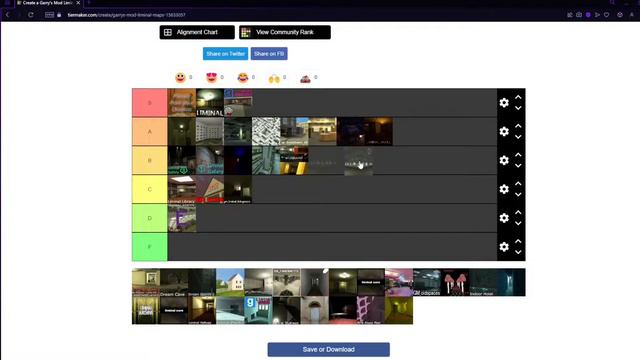Select the arched doorway map thumbnail

point(315,311)
